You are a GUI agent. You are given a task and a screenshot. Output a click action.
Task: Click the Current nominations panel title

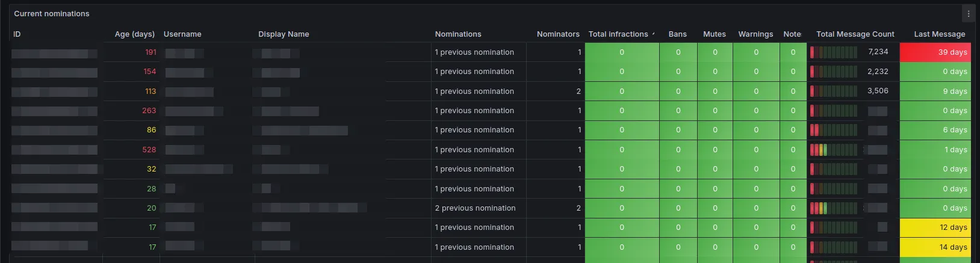(x=52, y=14)
